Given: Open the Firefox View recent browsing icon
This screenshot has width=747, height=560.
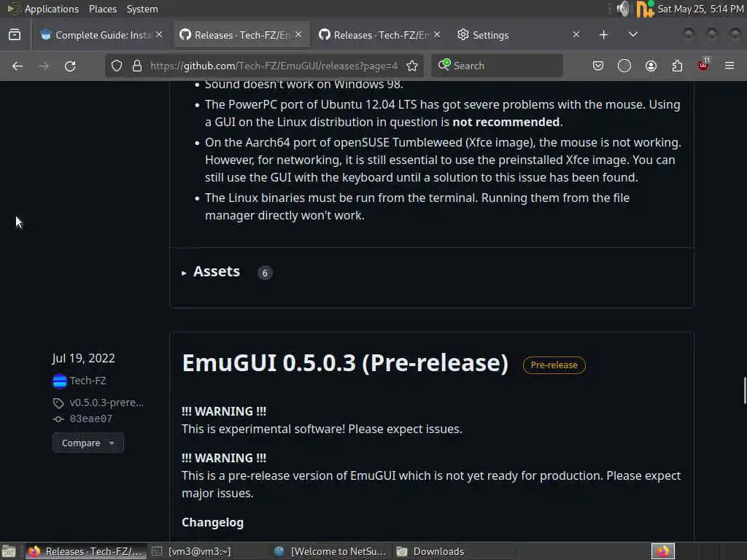Looking at the screenshot, I should pos(15,35).
